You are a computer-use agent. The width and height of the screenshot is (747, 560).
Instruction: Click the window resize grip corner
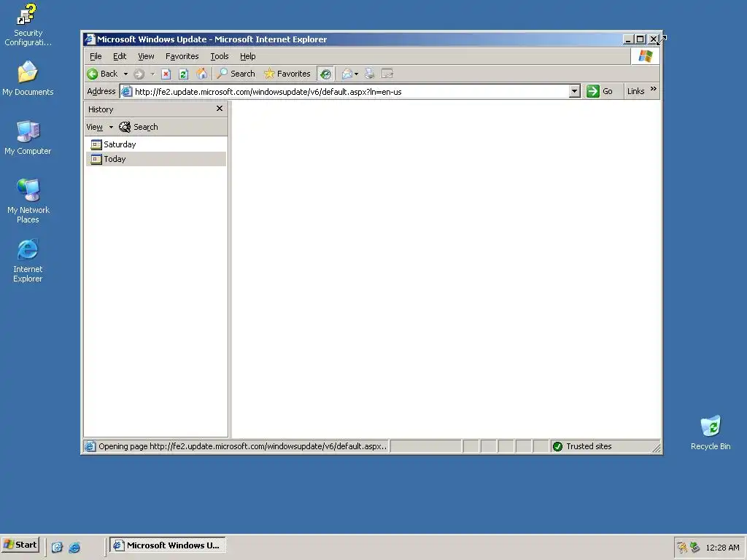pos(656,448)
